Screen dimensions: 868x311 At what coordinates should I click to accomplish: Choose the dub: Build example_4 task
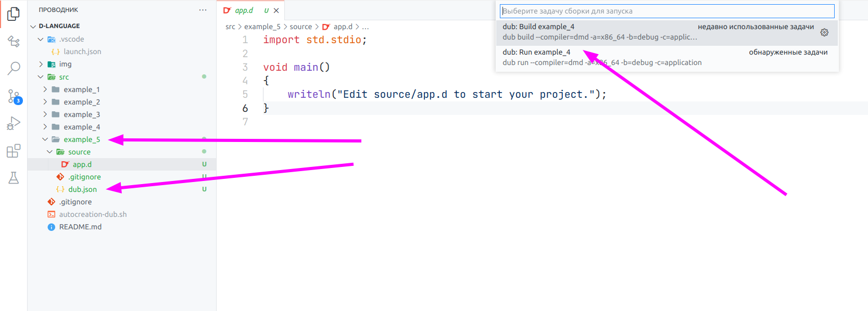[x=666, y=32]
